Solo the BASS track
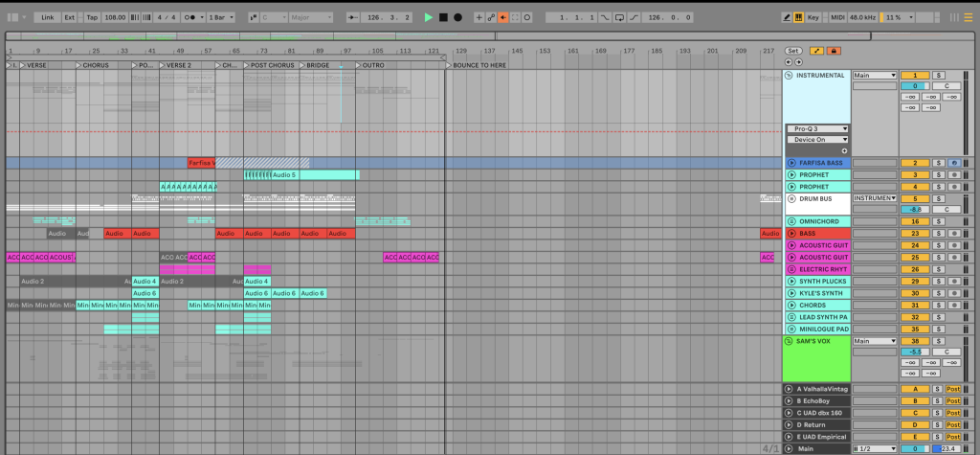This screenshot has height=455, width=980. pos(939,234)
